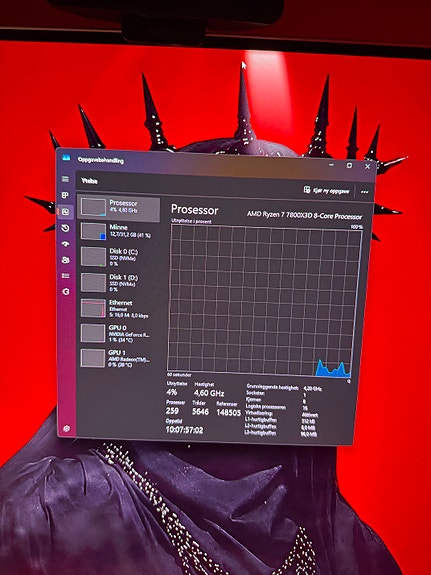
Task: Select GPU 0 NVIDIA GeForce entry
Action: pyautogui.click(x=119, y=333)
